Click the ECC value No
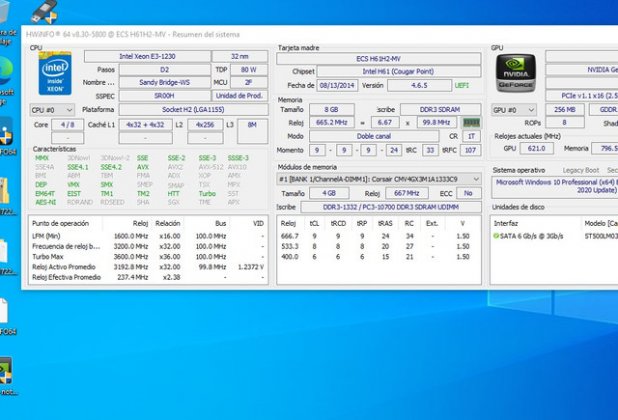This screenshot has width=618, height=420. (x=468, y=193)
